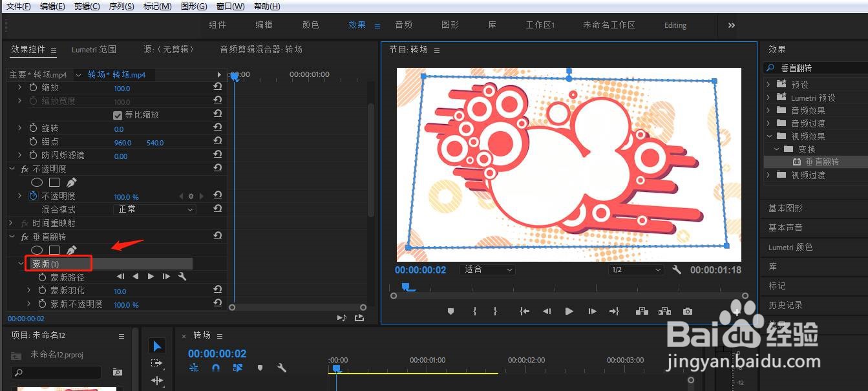Open mask tracking method wrench settings
The width and height of the screenshot is (868, 391).
point(182,277)
